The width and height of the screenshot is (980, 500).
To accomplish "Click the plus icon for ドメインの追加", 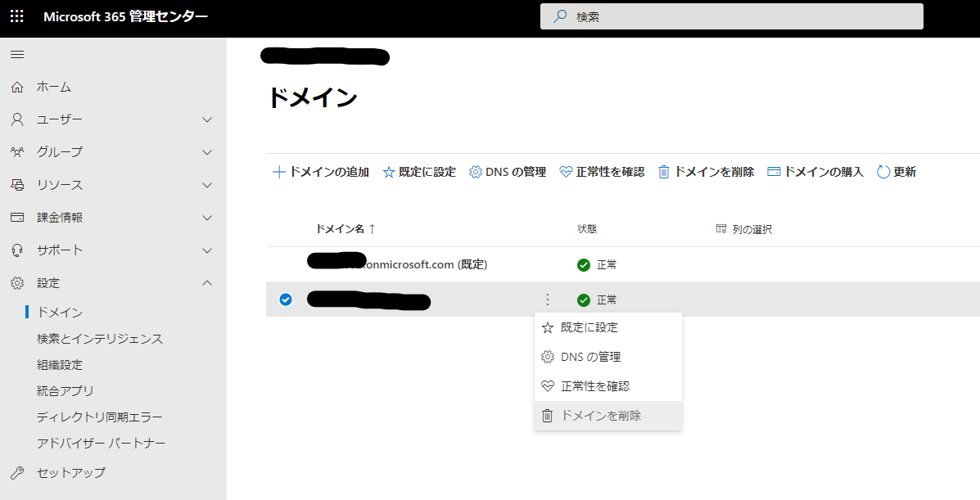I will (278, 172).
